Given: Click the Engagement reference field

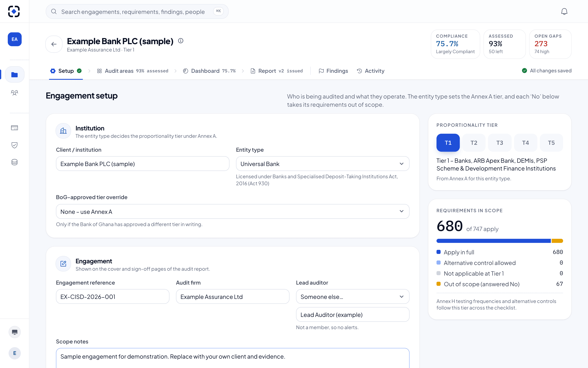Looking at the screenshot, I should point(112,296).
